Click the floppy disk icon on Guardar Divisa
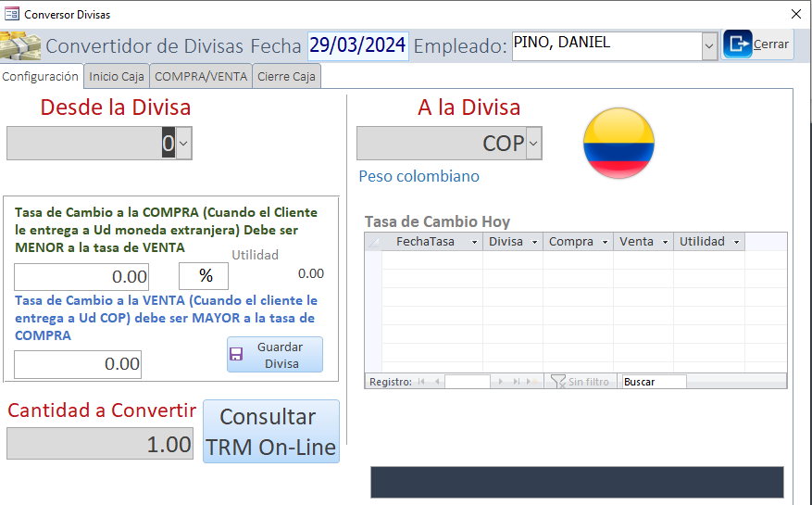Screen dimensions: 812x505 tap(236, 354)
